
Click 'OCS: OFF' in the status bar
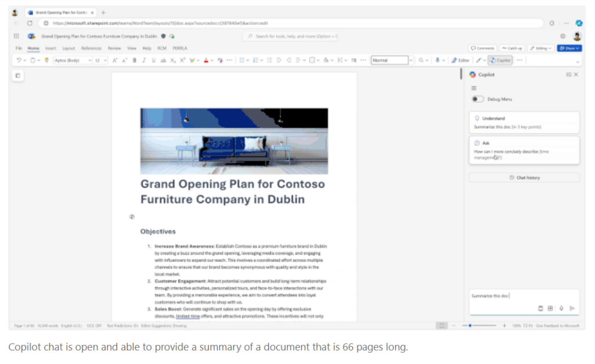(94, 326)
